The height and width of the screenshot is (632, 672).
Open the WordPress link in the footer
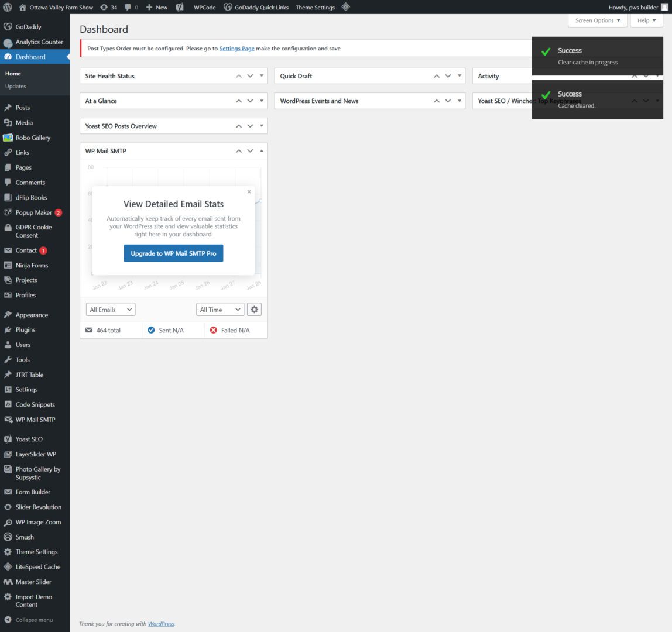(x=161, y=623)
